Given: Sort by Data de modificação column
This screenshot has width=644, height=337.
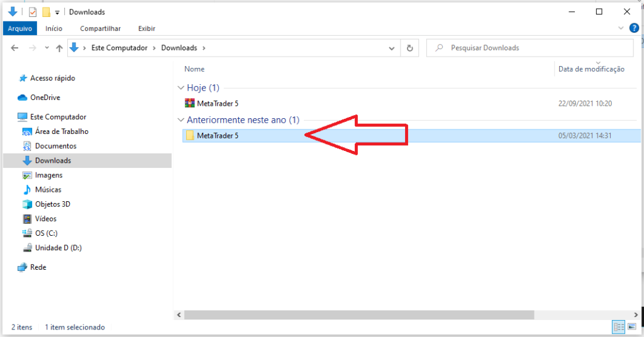Looking at the screenshot, I should coord(591,69).
